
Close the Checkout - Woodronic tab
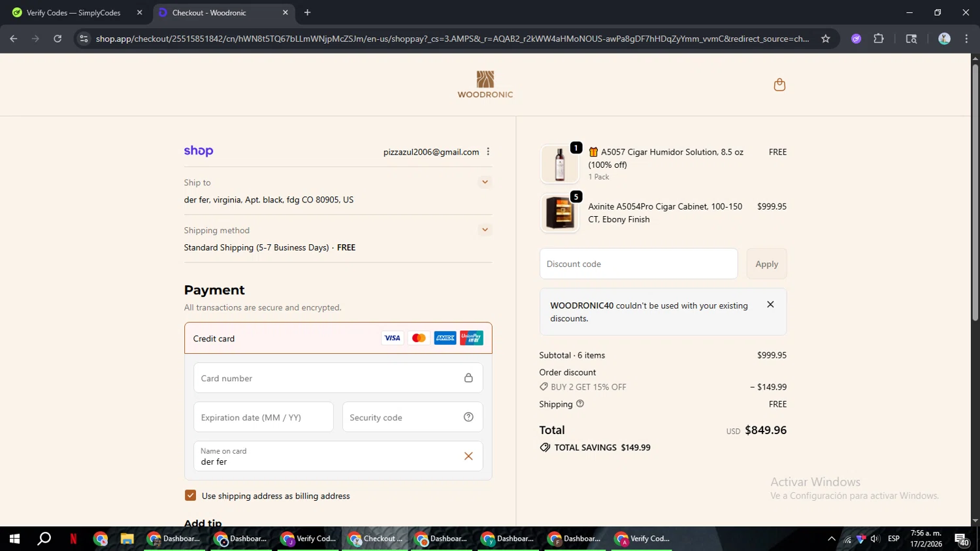286,12
